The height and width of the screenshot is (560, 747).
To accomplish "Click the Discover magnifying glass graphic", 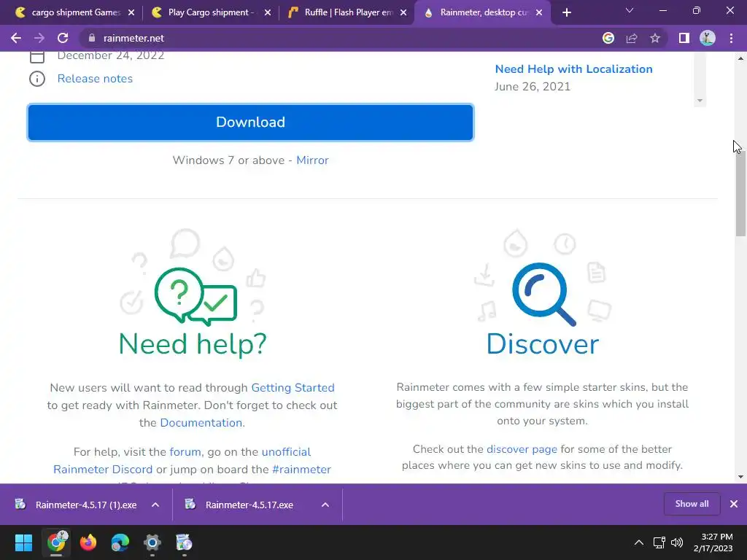I will [x=543, y=294].
